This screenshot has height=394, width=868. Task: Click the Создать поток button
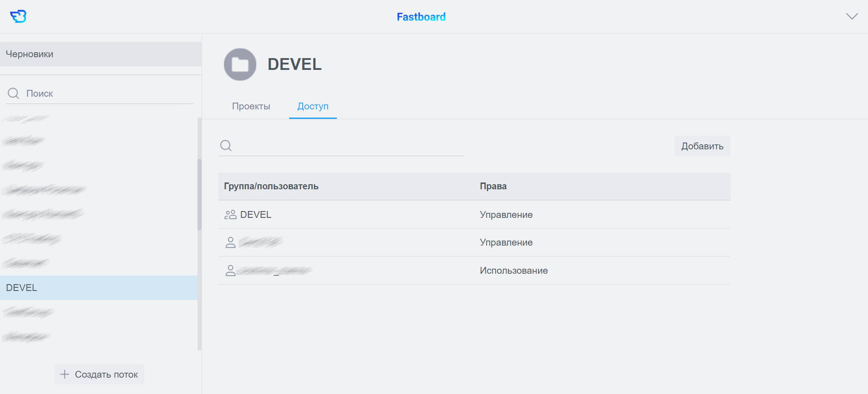click(99, 374)
